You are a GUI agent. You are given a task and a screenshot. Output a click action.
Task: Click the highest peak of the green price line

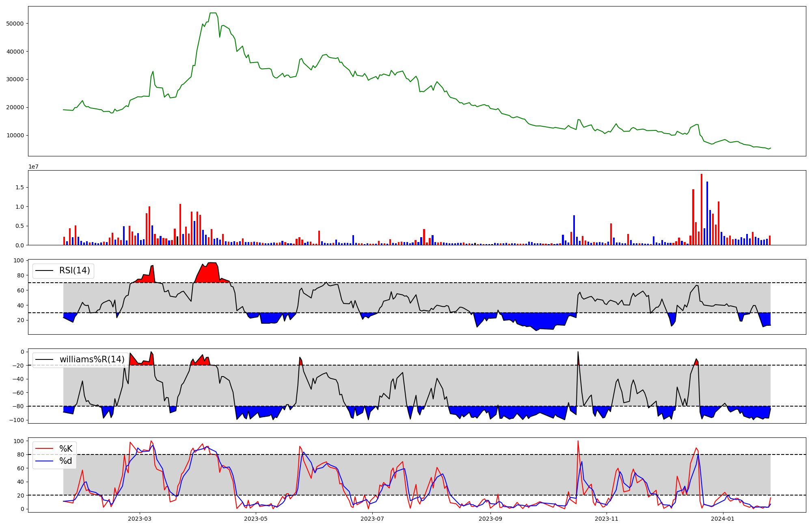point(213,13)
